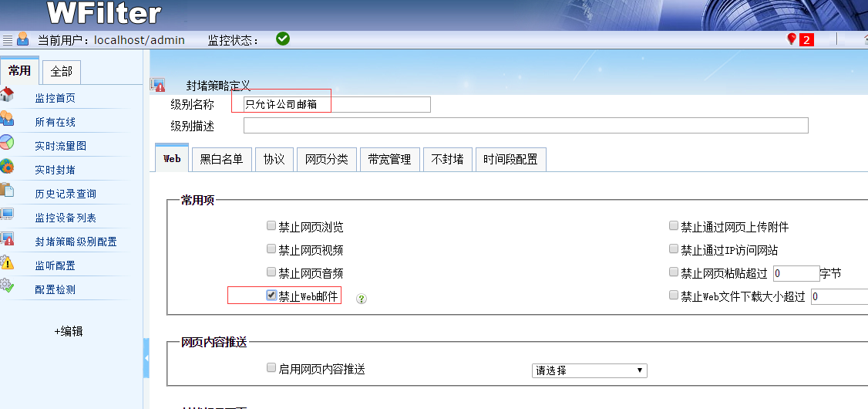Open 历史记录查询 from the sidebar
Image resolution: width=868 pixels, height=409 pixels.
66,194
